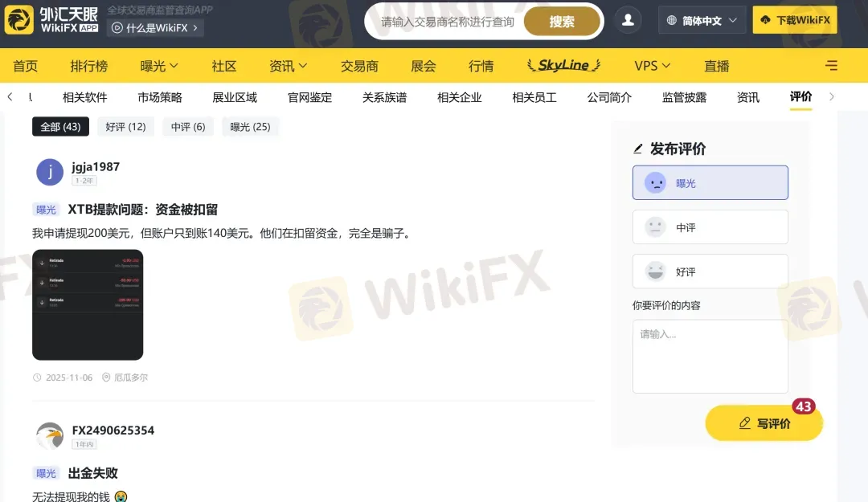The height and width of the screenshot is (502, 868).
Task: Click the 写评价 button
Action: point(764,422)
